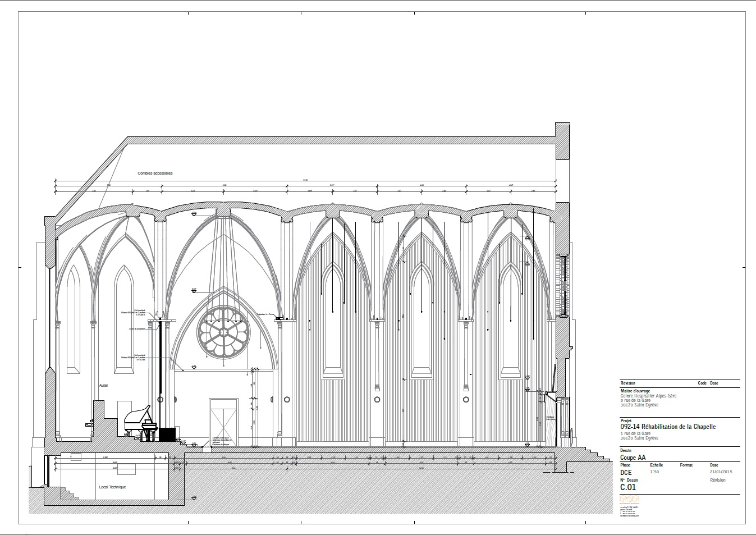
Task: Click the rose window in the drawing
Action: 223,332
